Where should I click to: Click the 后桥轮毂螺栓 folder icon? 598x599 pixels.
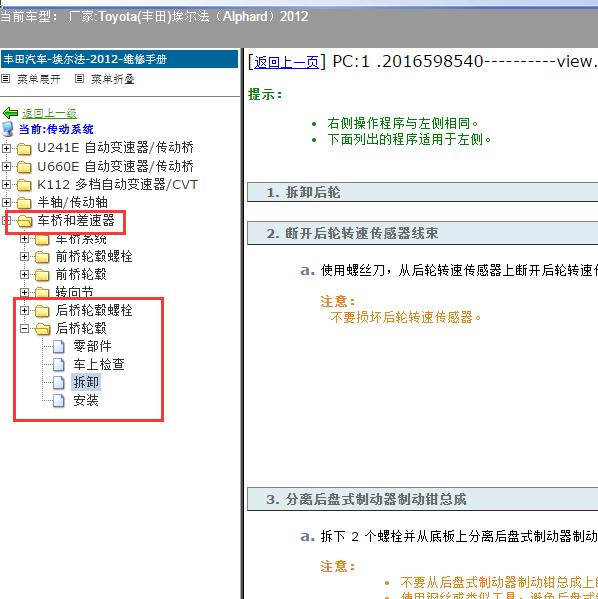point(42,311)
